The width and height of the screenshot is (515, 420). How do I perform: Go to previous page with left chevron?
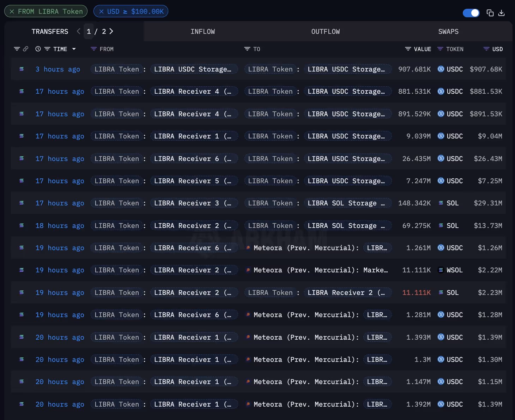tap(78, 31)
